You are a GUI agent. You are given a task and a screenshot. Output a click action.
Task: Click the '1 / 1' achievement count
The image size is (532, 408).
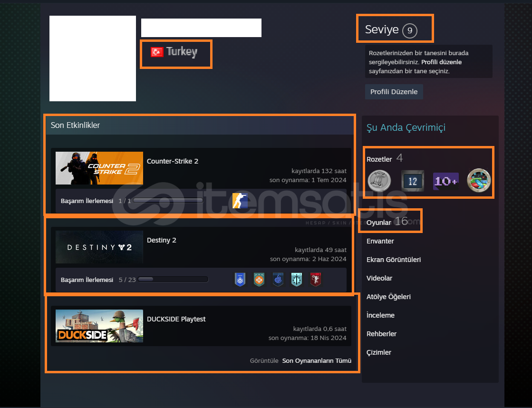(x=125, y=201)
